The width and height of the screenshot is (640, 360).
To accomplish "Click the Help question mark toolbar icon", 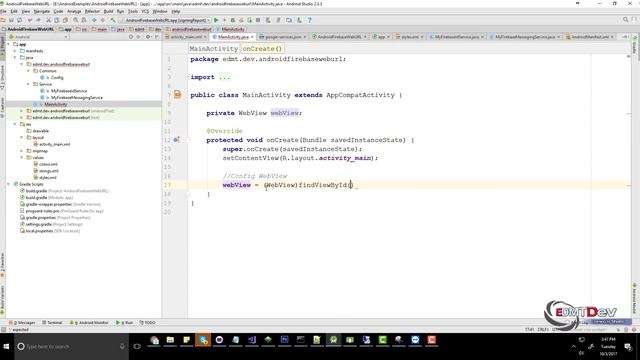I will (x=309, y=20).
